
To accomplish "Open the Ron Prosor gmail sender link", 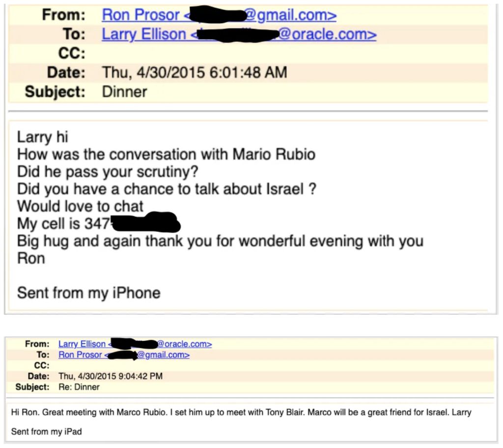I will coord(219,15).
